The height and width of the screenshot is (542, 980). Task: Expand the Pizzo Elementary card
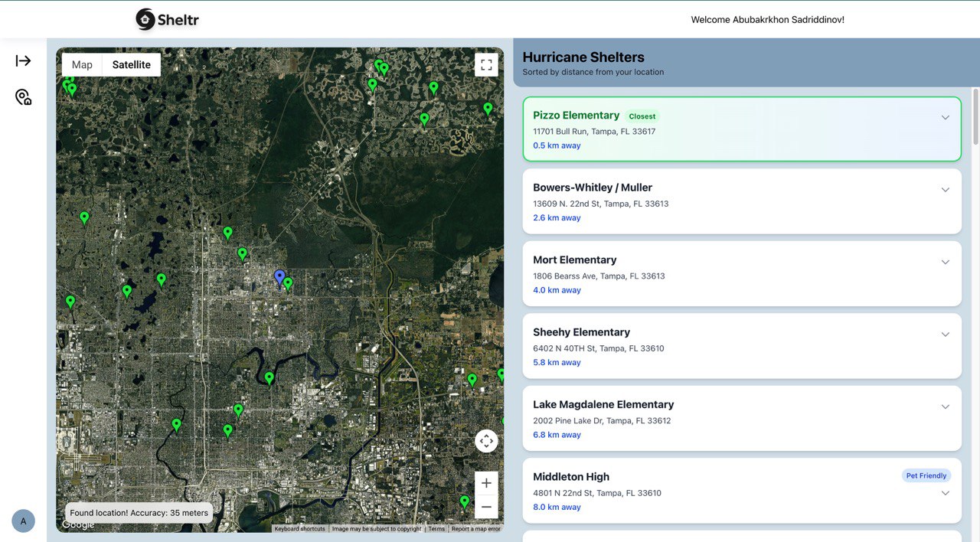click(x=946, y=117)
